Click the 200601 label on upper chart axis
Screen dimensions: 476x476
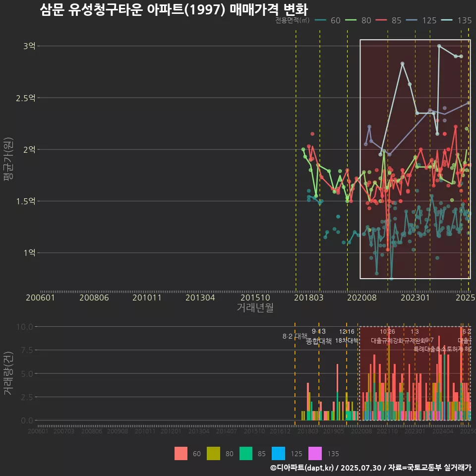coord(40,297)
